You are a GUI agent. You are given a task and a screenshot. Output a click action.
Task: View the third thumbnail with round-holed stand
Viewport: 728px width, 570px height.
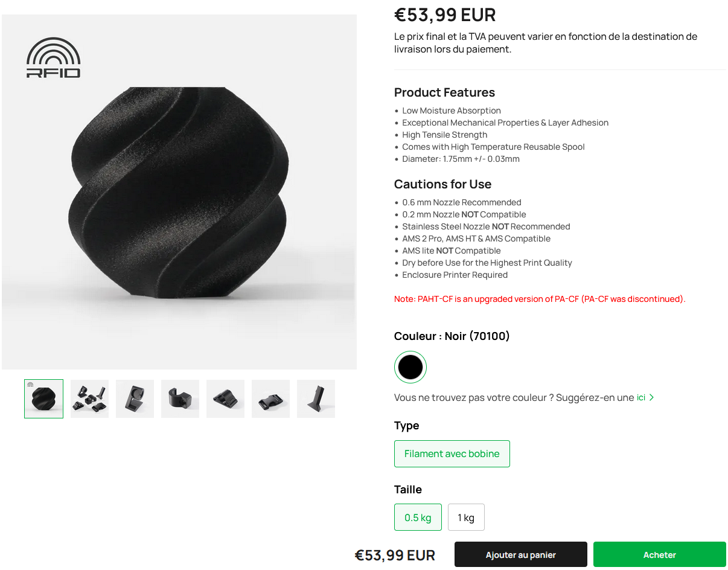click(x=135, y=399)
